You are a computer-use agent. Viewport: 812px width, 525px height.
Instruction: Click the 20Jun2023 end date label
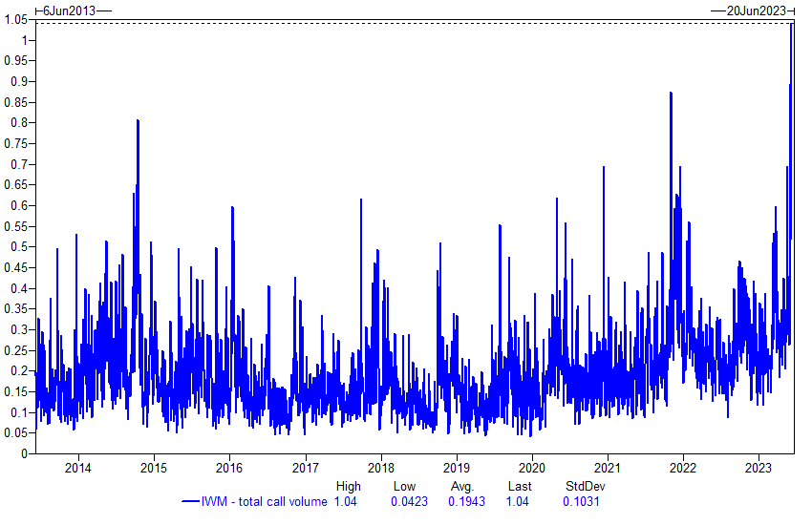pyautogui.click(x=756, y=10)
